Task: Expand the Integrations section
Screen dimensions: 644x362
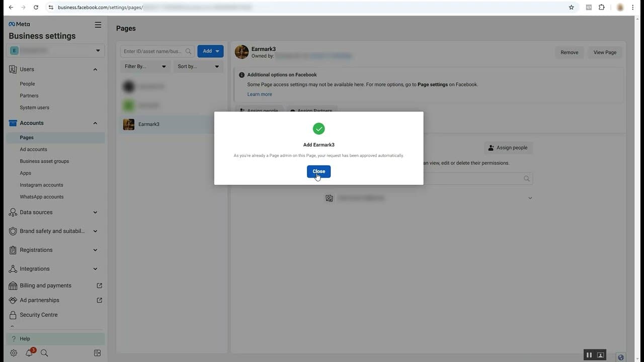Action: coord(95,269)
